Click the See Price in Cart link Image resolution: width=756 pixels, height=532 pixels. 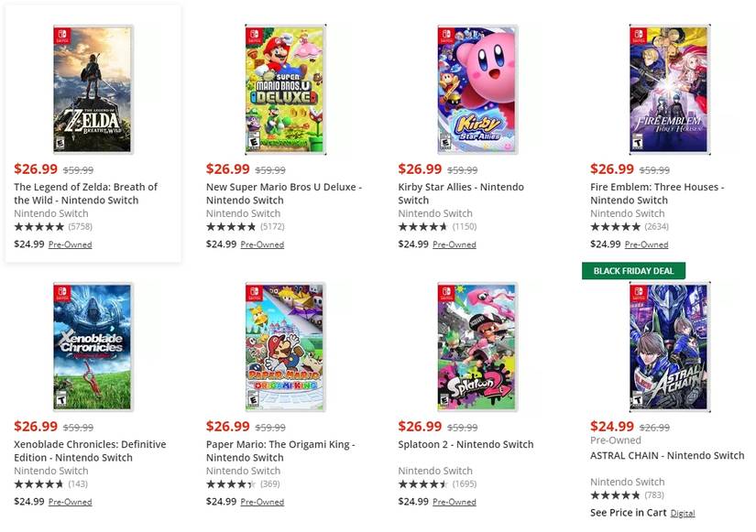(629, 512)
